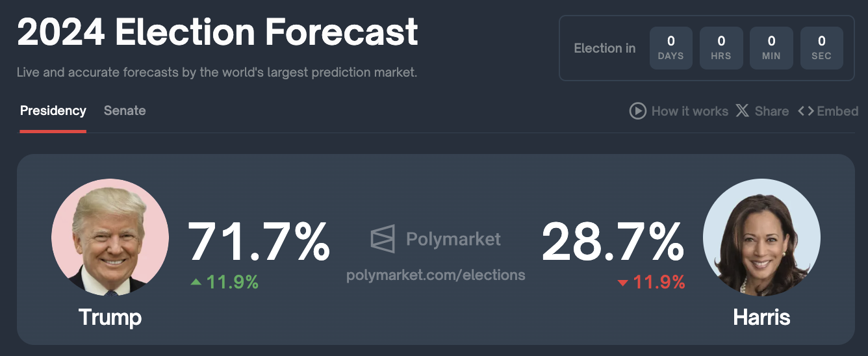
Task: Click the X logo icon next to Share
Action: [x=743, y=111]
